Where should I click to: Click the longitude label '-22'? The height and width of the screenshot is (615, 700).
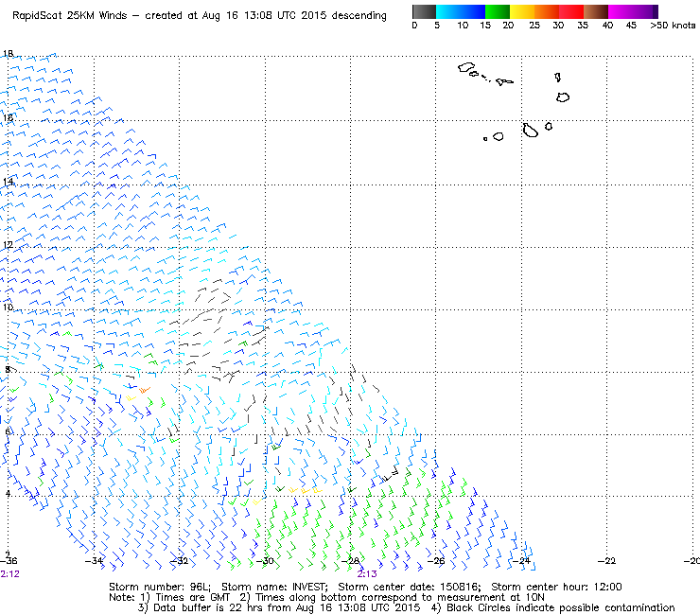coord(606,561)
